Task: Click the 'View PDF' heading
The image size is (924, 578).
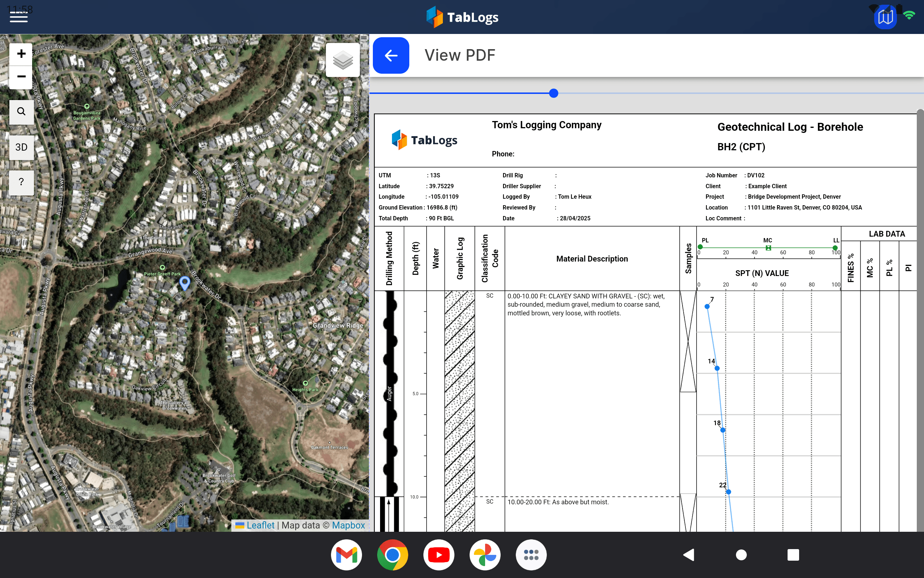Action: [x=460, y=55]
